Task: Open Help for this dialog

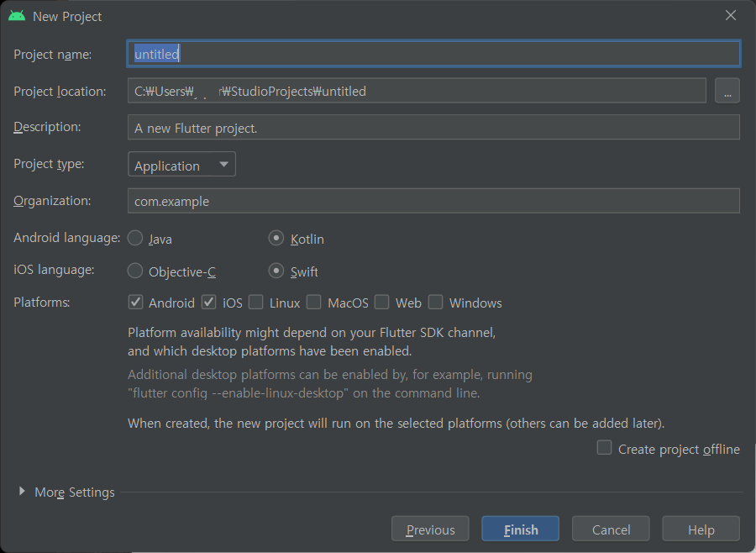Action: 701,529
